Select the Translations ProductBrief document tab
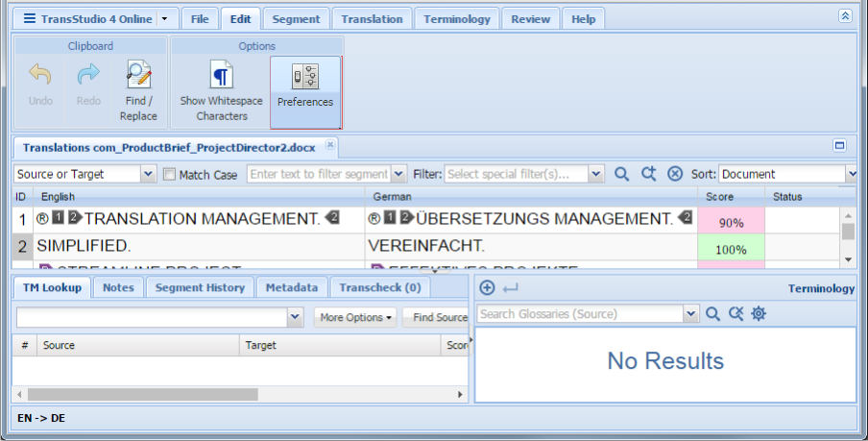The width and height of the screenshot is (868, 441). 169,147
